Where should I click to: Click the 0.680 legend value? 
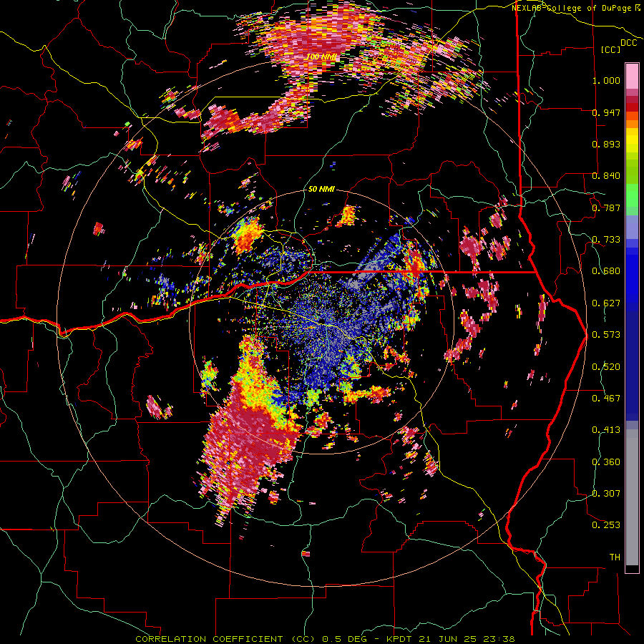[x=606, y=271]
